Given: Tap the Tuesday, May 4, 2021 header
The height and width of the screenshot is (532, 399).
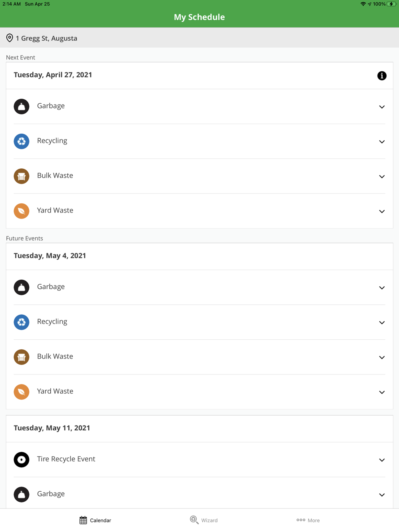Looking at the screenshot, I should coord(50,256).
